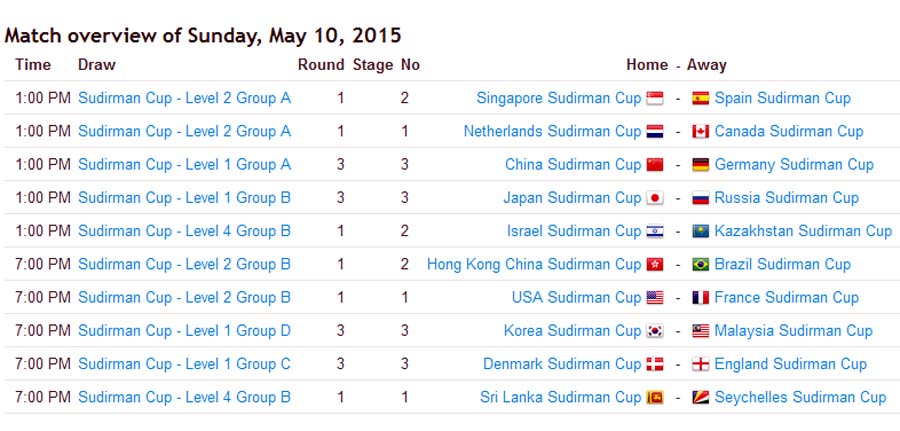The image size is (900, 431).
Task: Click the Korea flag icon
Action: (655, 331)
